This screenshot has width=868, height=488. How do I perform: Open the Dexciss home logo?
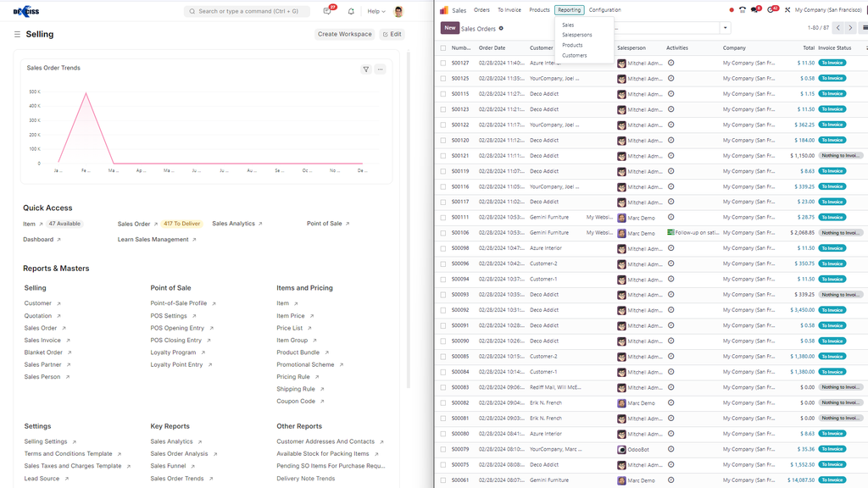[x=26, y=11]
